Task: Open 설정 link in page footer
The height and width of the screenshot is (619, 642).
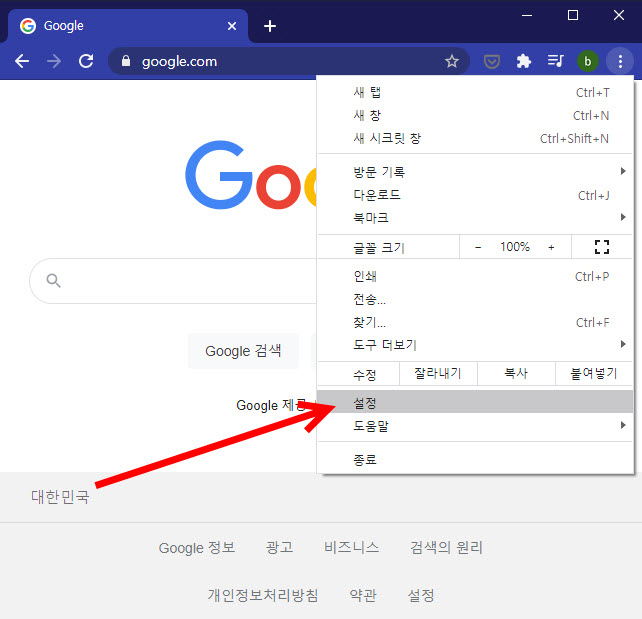Action: pos(421,595)
